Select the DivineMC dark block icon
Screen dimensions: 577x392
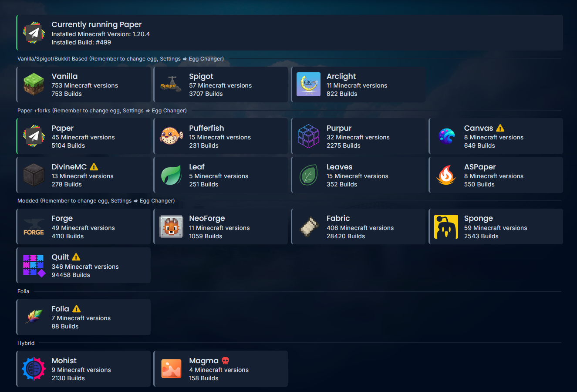coord(34,175)
